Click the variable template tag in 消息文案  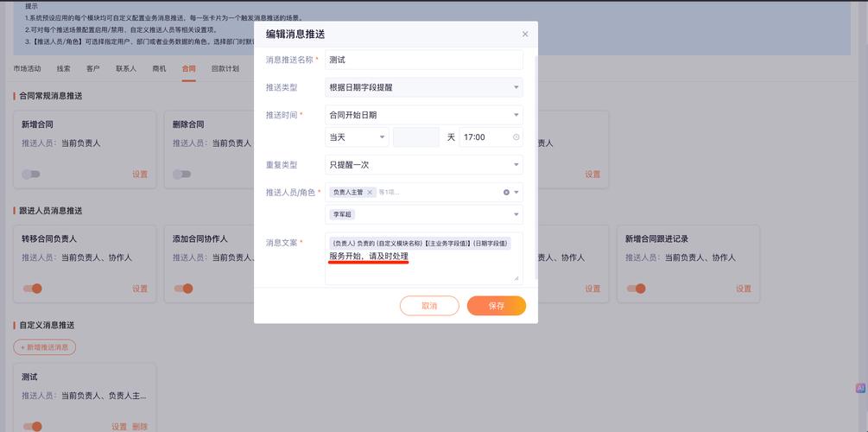tap(420, 243)
